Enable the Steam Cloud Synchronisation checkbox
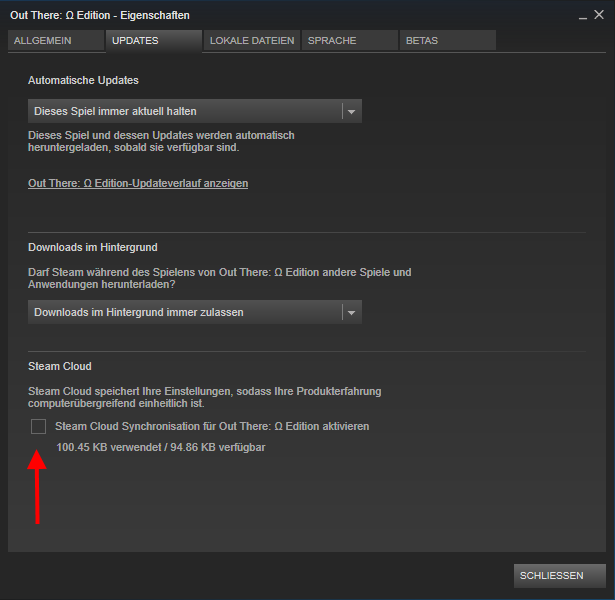615x600 pixels. point(38,426)
